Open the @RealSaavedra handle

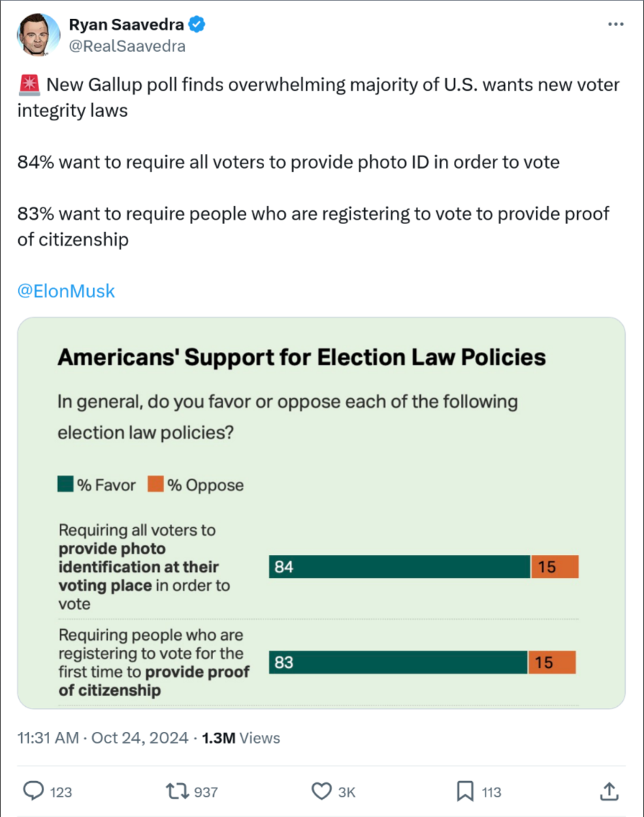(x=127, y=46)
